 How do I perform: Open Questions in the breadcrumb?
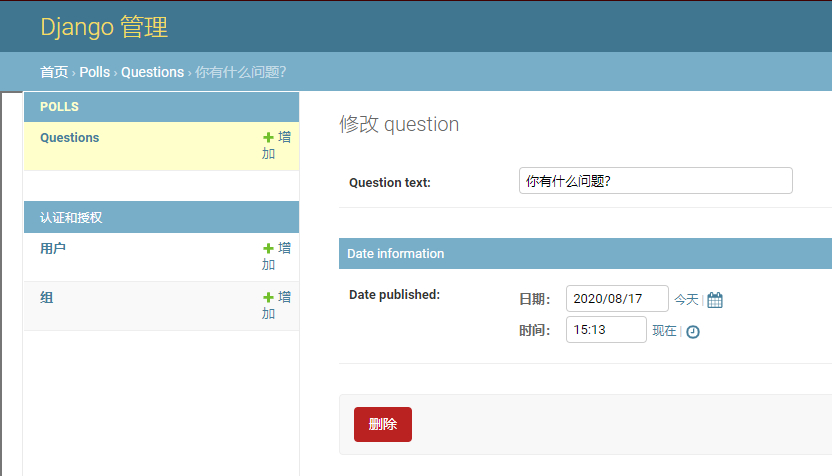pos(152,72)
